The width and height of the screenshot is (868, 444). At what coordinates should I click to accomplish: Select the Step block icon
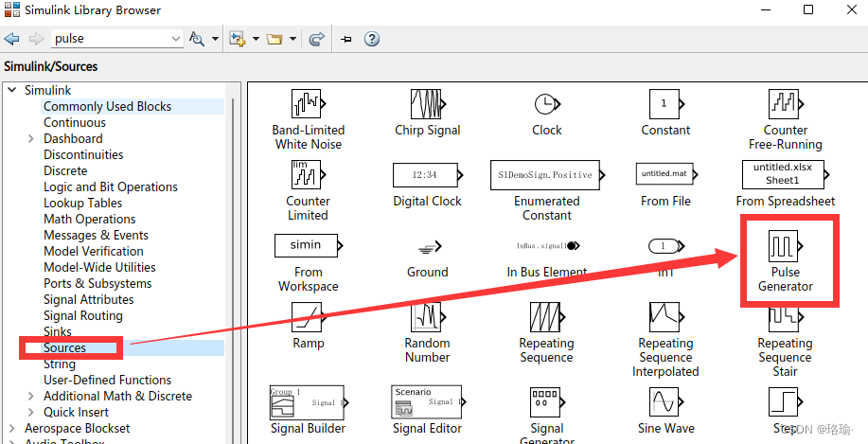coord(786,402)
